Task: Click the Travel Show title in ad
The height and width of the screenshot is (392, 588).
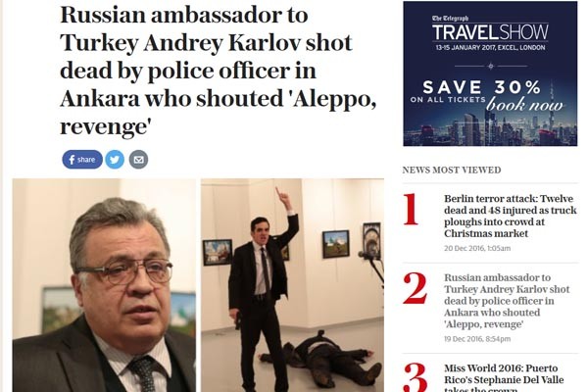Action: (x=490, y=32)
